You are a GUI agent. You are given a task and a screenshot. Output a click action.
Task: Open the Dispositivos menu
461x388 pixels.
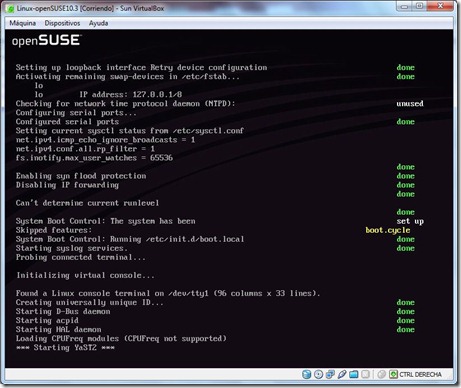pos(62,23)
